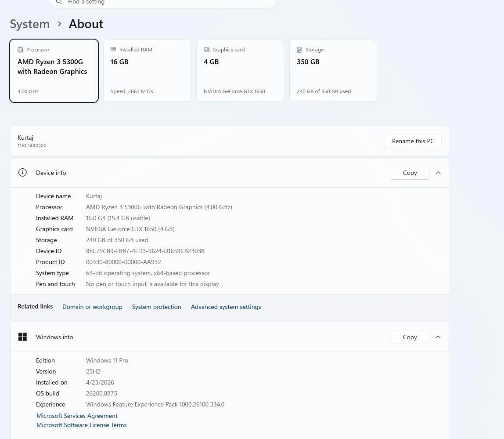The image size is (504, 439).
Task: Click Installed on date 4/23/2026
Action: pos(100,382)
